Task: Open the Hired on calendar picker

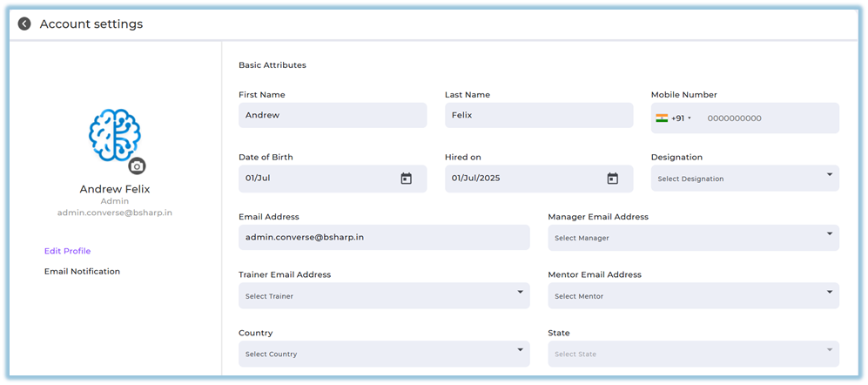Action: [x=612, y=179]
